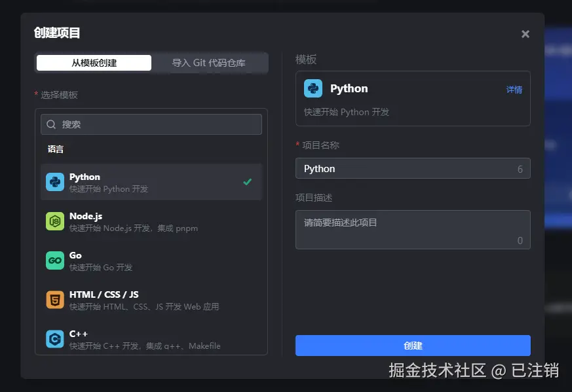Switch to 导入 Git 代码仓库 tab
The height and width of the screenshot is (392, 572).
click(208, 63)
